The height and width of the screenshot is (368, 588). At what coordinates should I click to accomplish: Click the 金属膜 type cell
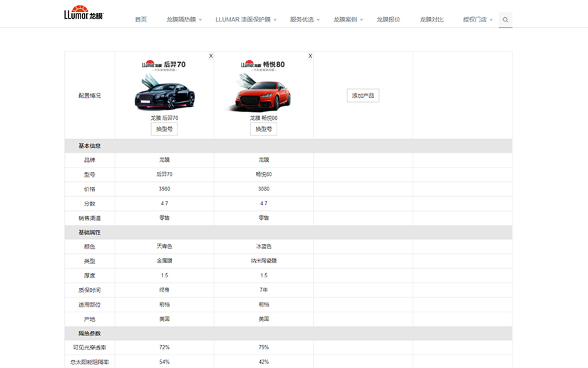(164, 261)
